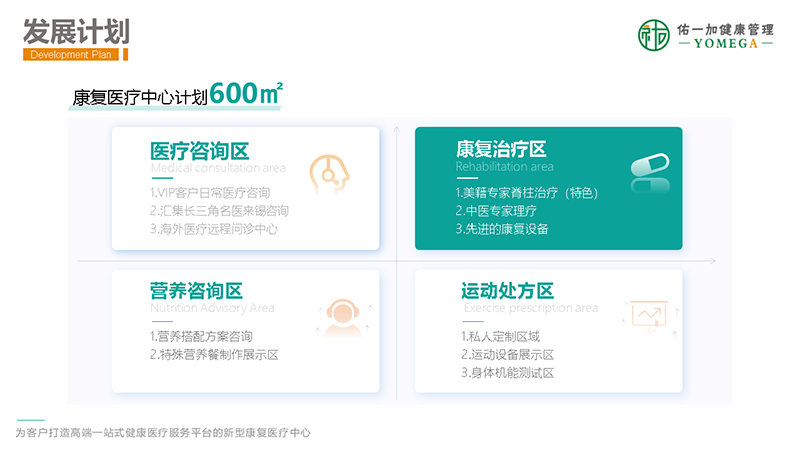Select the green 600㎡ figure
This screenshot has height=450, width=800.
point(246,94)
